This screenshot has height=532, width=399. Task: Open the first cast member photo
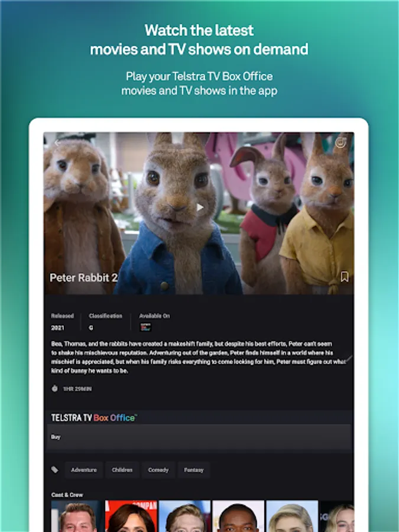(x=77, y=516)
